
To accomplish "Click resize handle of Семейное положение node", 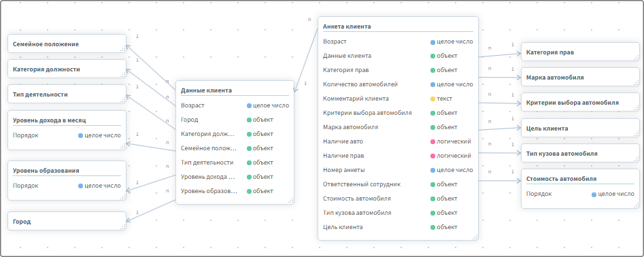I will coord(123,49).
